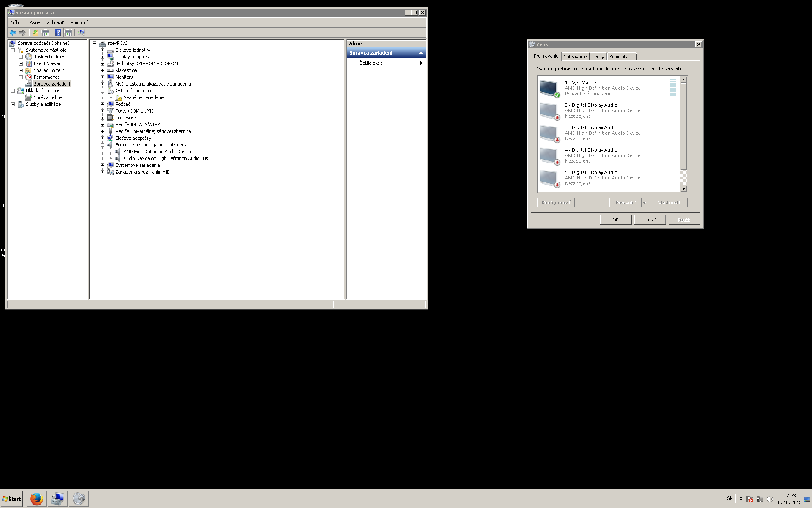Expand the Task Scheduler tree node
The image size is (812, 508).
pos(21,57)
